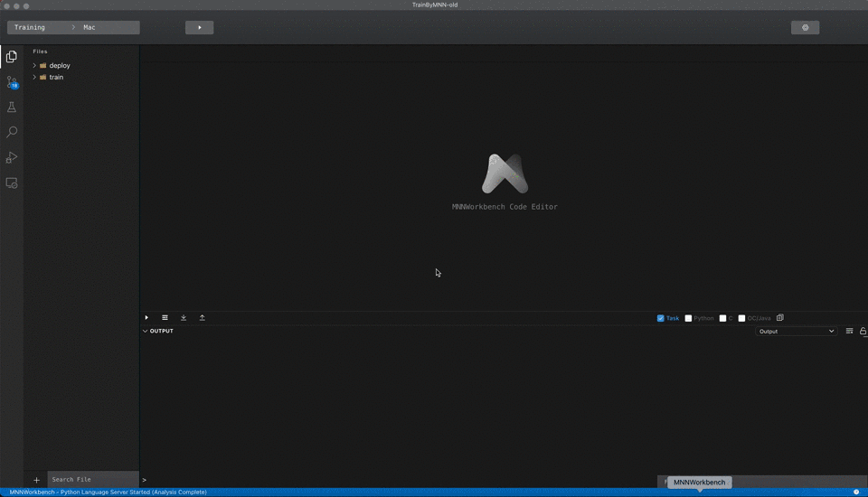Click the plus icon beside Search File
This screenshot has height=497, width=868.
point(36,480)
